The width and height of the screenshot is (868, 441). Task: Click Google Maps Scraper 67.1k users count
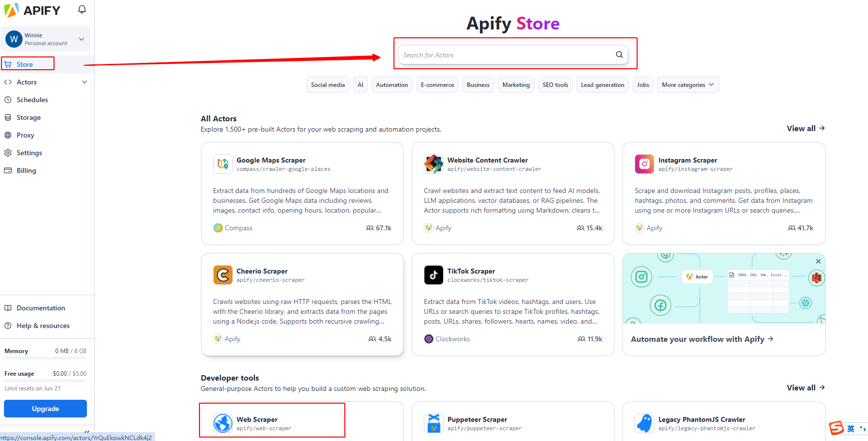pos(379,228)
